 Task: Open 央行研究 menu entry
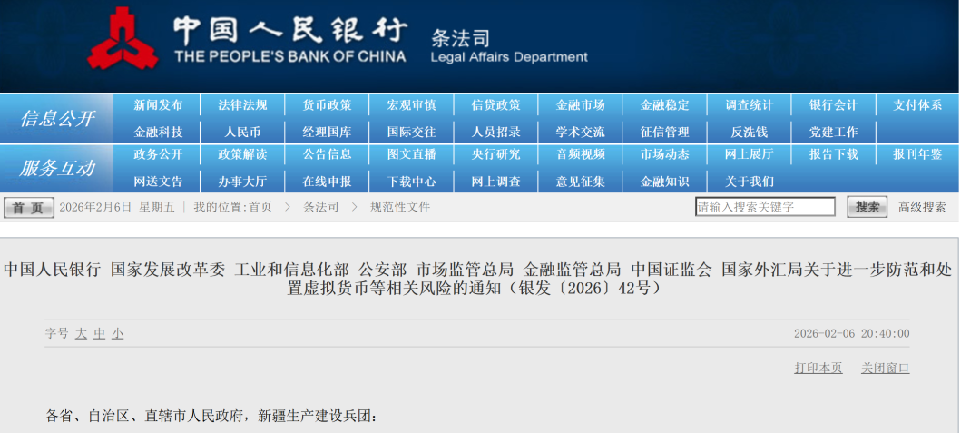click(x=495, y=154)
